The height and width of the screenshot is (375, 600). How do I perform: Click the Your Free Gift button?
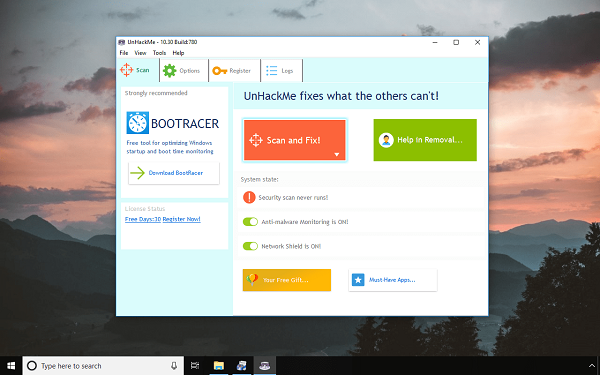287,280
